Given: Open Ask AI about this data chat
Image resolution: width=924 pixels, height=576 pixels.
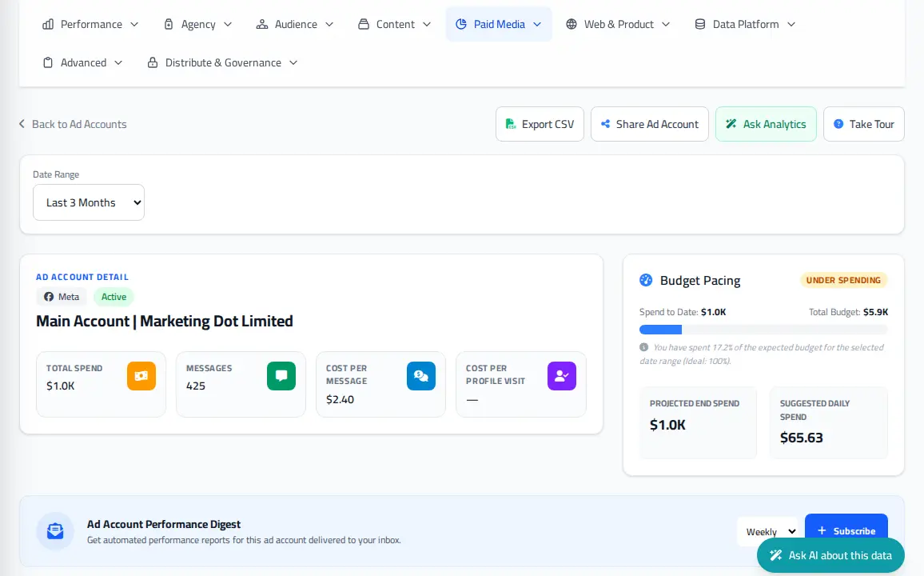Looking at the screenshot, I should [830, 555].
